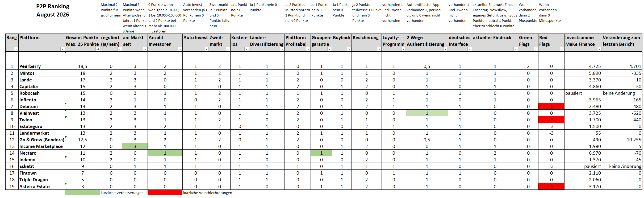Open the Kostenlos filter dropdown
This screenshot has height=198, width=644.
246,49
